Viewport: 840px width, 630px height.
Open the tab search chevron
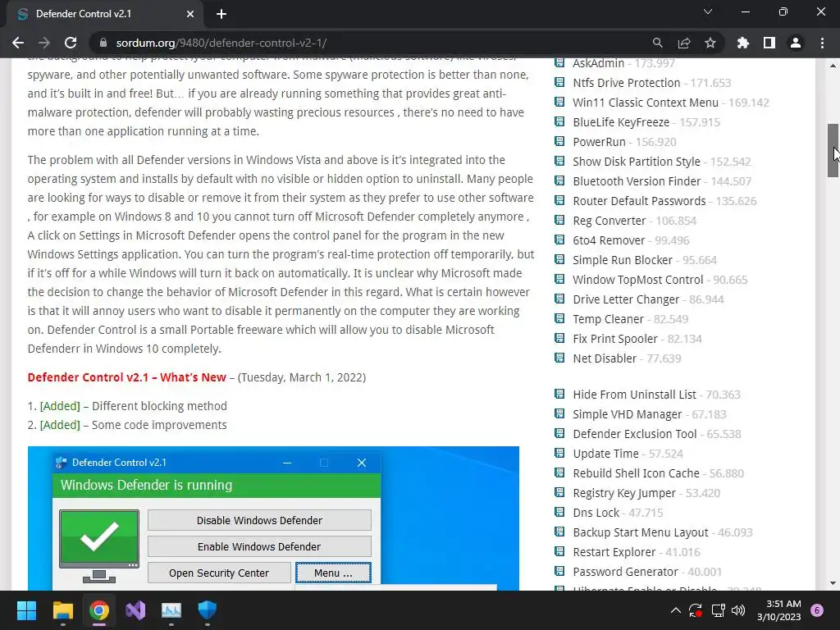[708, 11]
